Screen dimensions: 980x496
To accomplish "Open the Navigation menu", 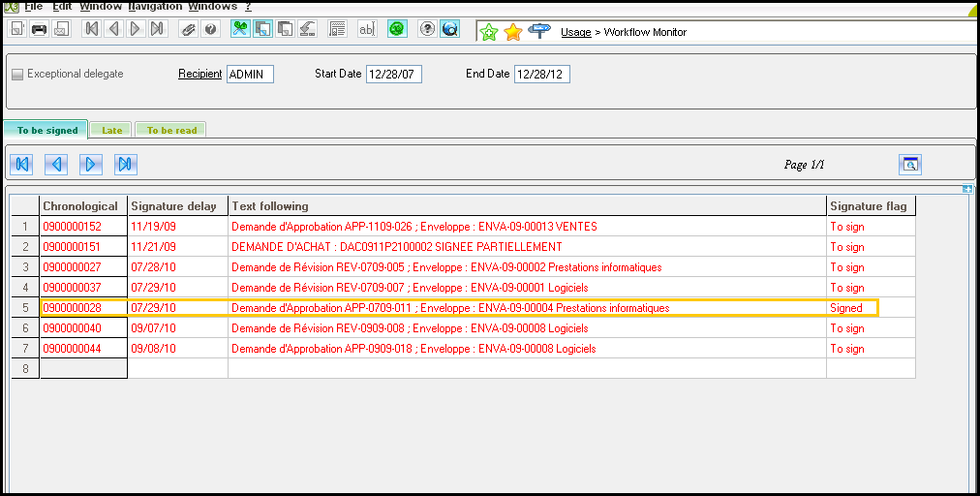I will pos(155,6).
